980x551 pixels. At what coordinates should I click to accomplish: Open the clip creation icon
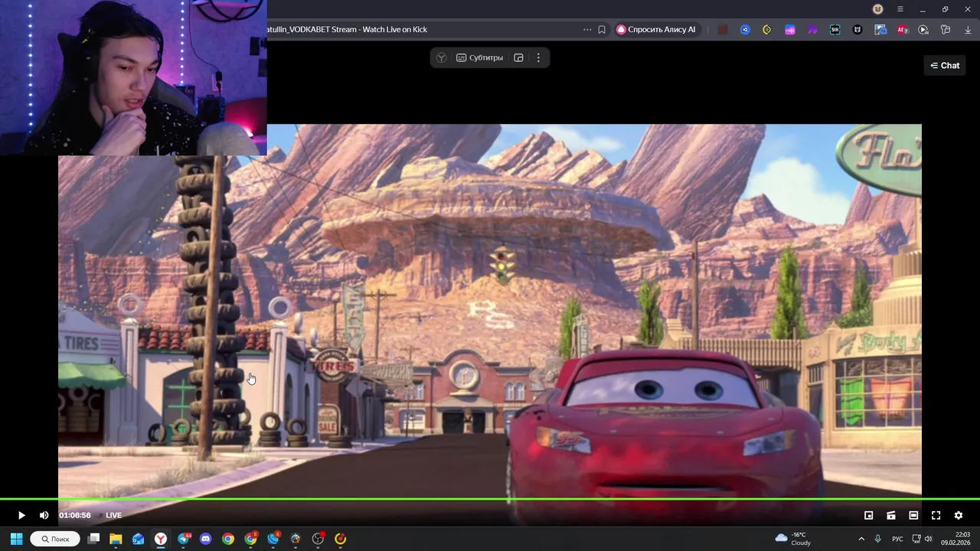891,516
